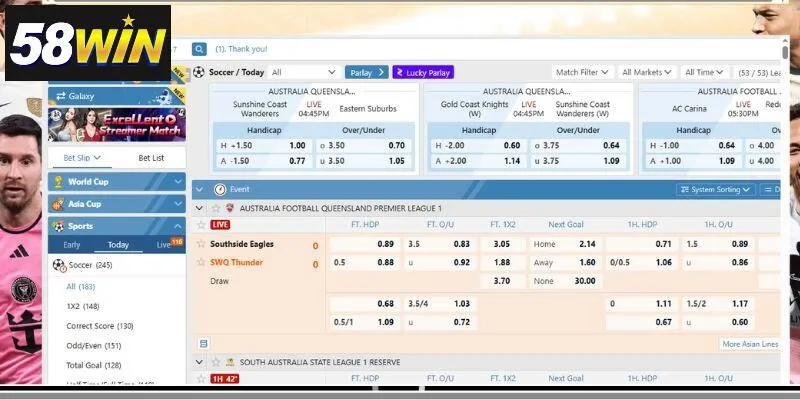Open the Match Filter dropdown
Image resolution: width=800 pixels, height=400 pixels.
[582, 72]
